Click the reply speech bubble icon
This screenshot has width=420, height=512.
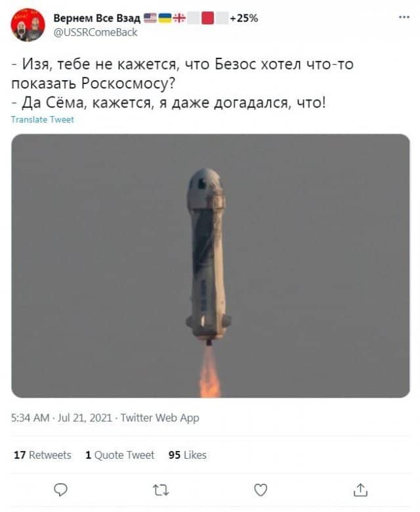[60, 490]
